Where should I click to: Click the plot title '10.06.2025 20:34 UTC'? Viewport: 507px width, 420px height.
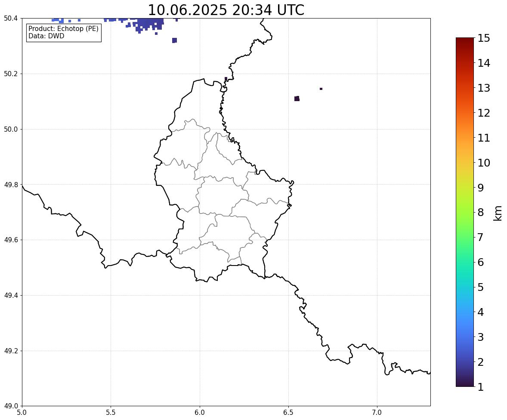(226, 10)
